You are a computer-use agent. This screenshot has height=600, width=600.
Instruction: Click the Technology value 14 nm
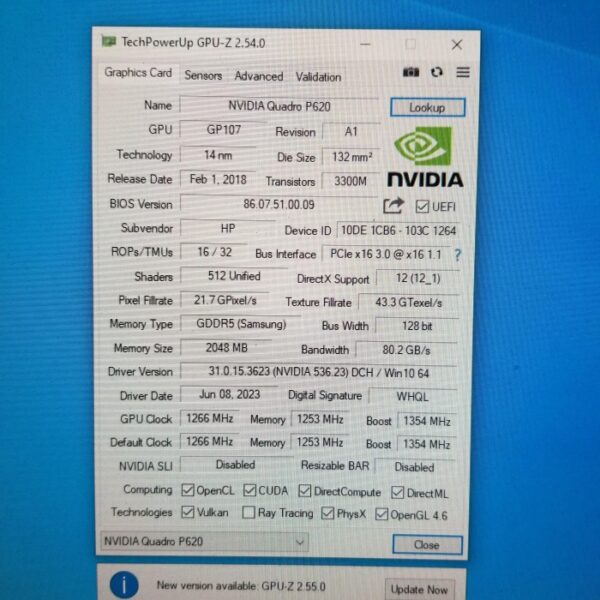(x=218, y=155)
